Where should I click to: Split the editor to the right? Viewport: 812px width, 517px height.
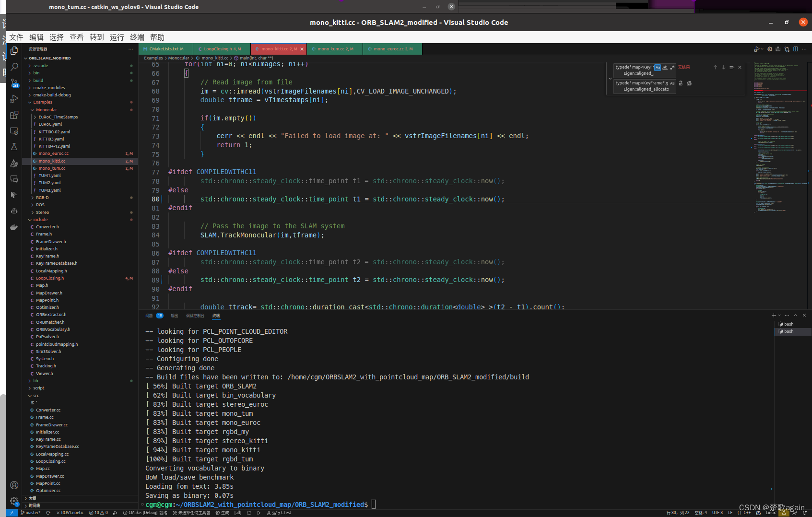(x=796, y=49)
